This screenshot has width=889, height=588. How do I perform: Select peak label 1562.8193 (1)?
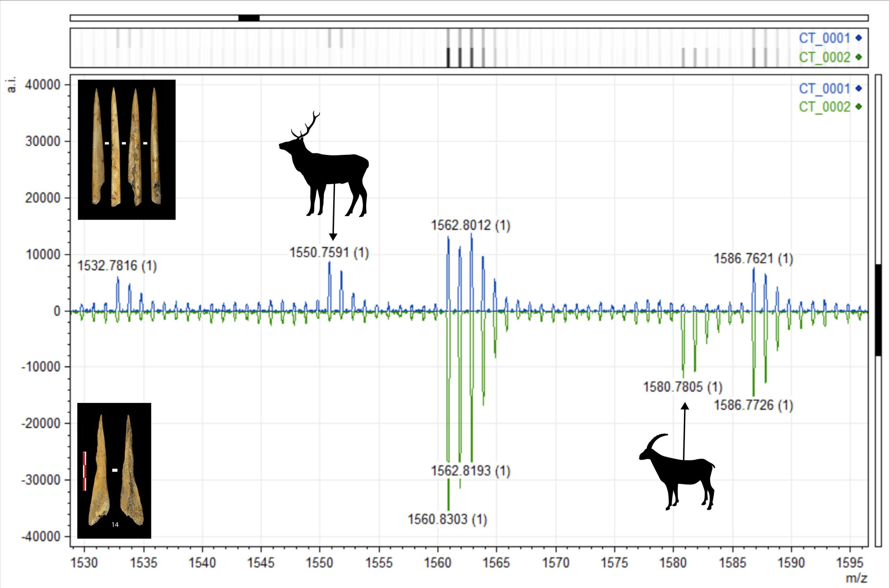pos(471,471)
